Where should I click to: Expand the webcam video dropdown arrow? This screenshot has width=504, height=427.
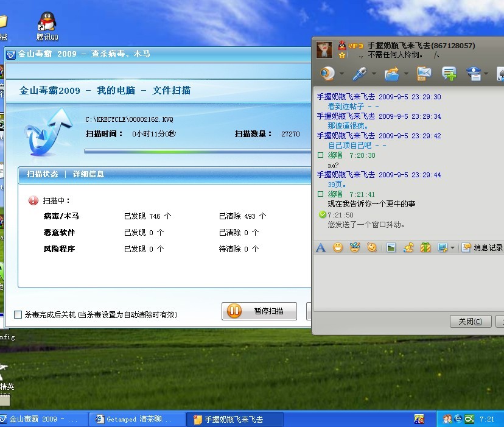[341, 74]
